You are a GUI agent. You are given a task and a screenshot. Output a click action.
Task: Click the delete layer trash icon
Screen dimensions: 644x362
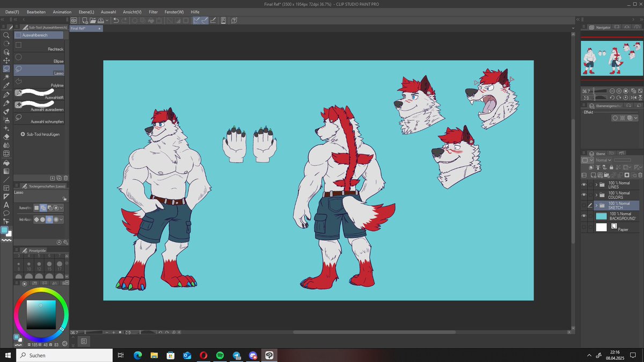point(640,175)
